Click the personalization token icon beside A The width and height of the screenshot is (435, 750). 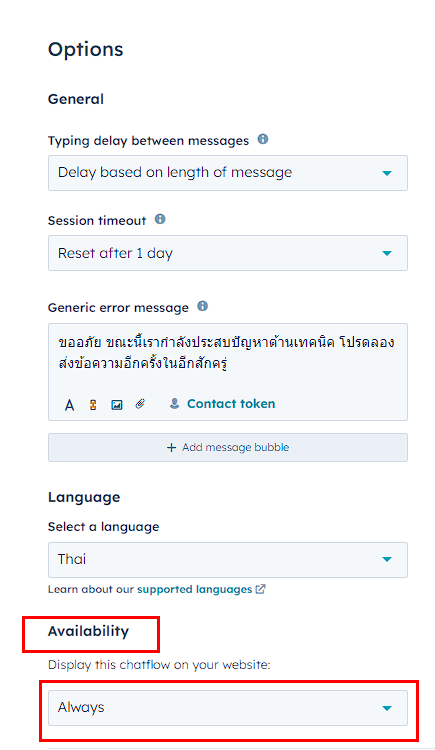(93, 405)
